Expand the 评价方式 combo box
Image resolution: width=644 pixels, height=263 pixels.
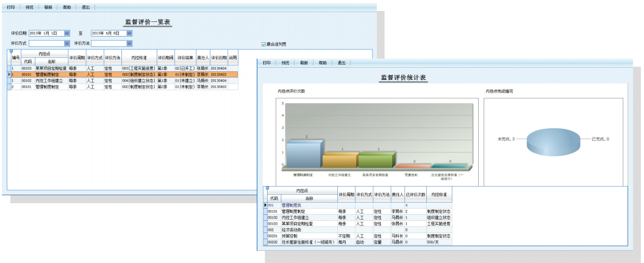click(67, 43)
